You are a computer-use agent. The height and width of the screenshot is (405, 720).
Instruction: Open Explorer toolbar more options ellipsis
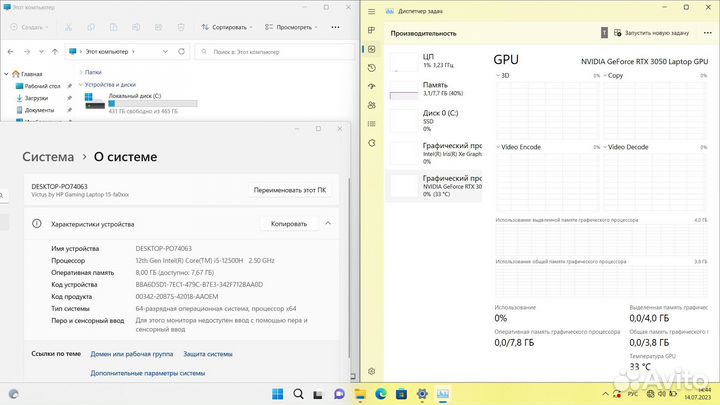pyautogui.click(x=336, y=27)
